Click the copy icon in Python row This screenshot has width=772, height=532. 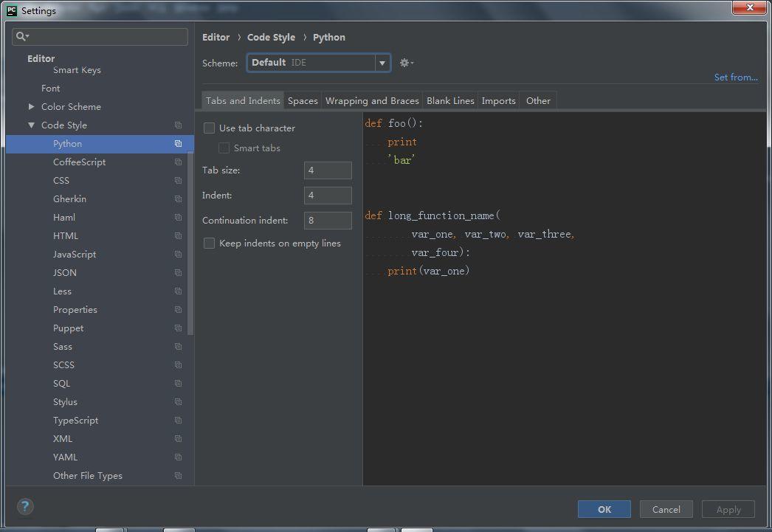(178, 144)
